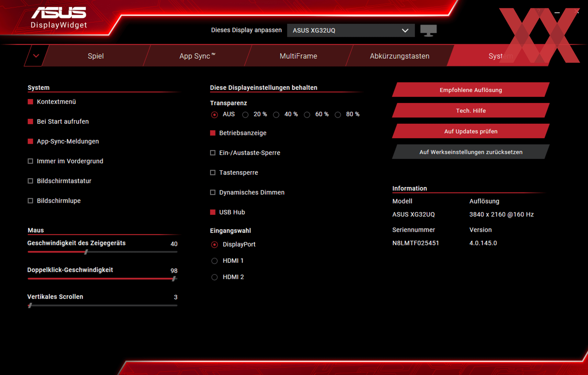The image size is (588, 375).
Task: Toggle App-Sync-Meldungen checkbox
Action: click(x=30, y=141)
